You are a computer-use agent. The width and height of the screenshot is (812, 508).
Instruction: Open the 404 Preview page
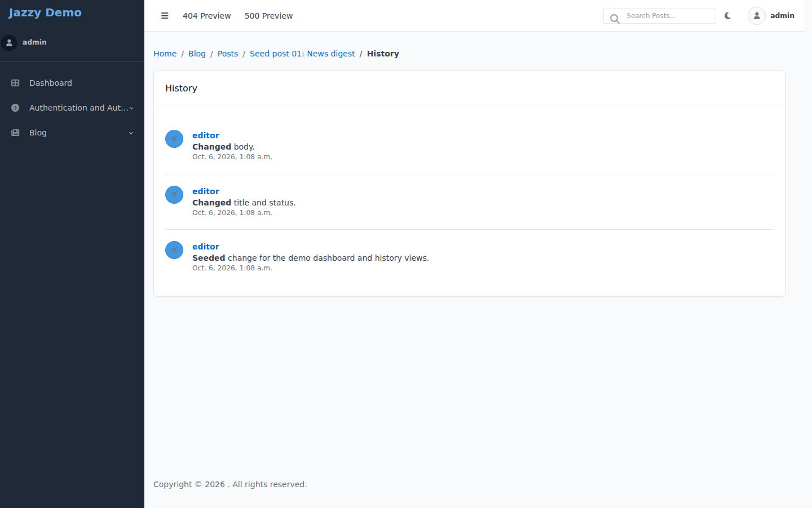pos(206,16)
